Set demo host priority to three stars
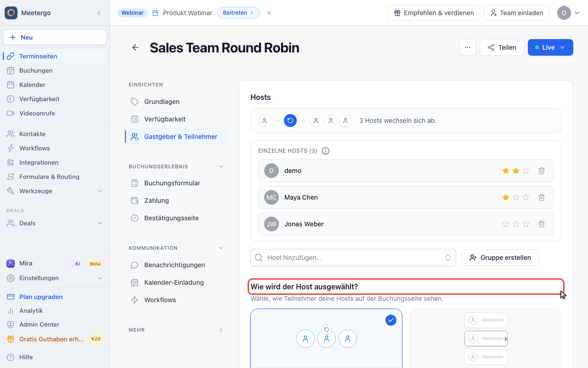The width and height of the screenshot is (588, 368). pos(526,171)
